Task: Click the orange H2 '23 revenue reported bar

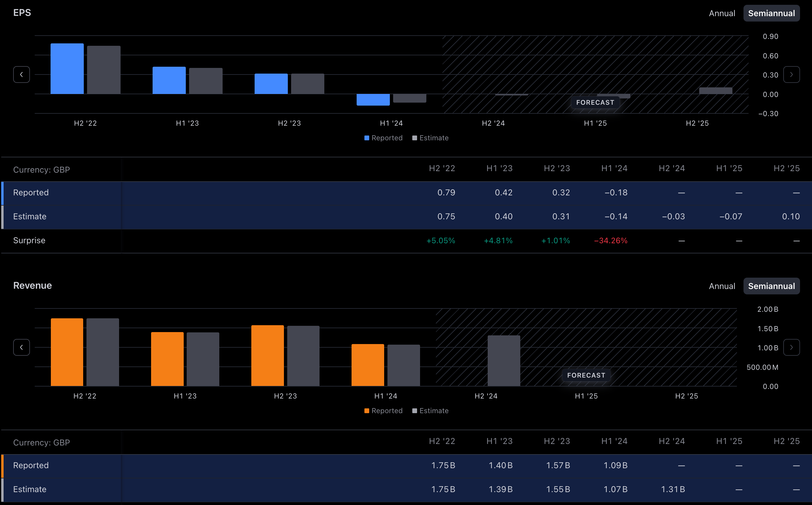Action: click(x=267, y=356)
